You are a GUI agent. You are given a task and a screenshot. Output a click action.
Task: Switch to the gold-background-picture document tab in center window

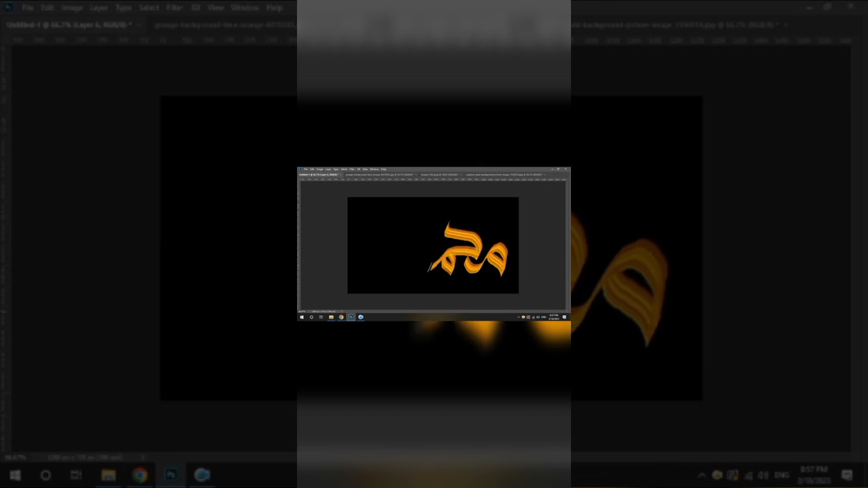click(x=505, y=175)
